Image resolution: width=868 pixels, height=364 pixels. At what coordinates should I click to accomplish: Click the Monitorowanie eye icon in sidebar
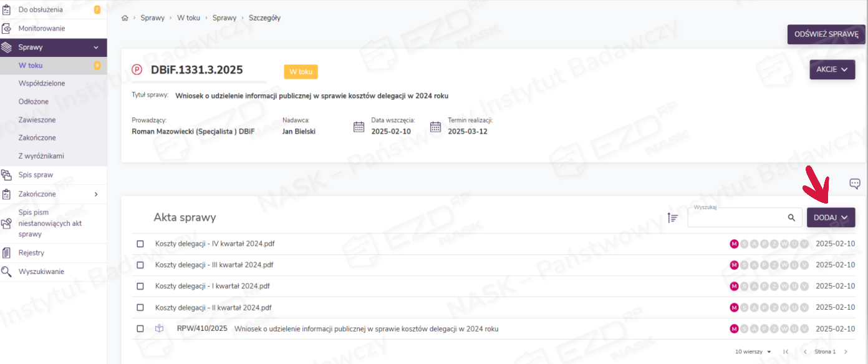coord(7,29)
